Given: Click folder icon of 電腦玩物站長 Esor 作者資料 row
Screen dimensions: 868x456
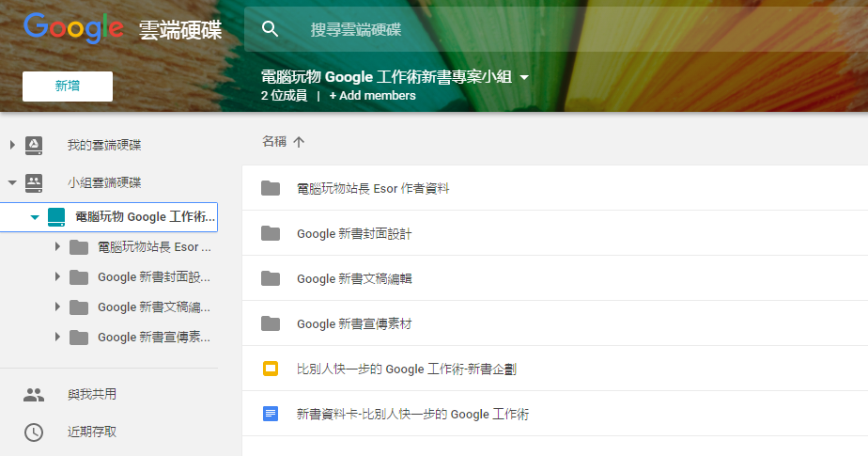Looking at the screenshot, I should (x=271, y=188).
